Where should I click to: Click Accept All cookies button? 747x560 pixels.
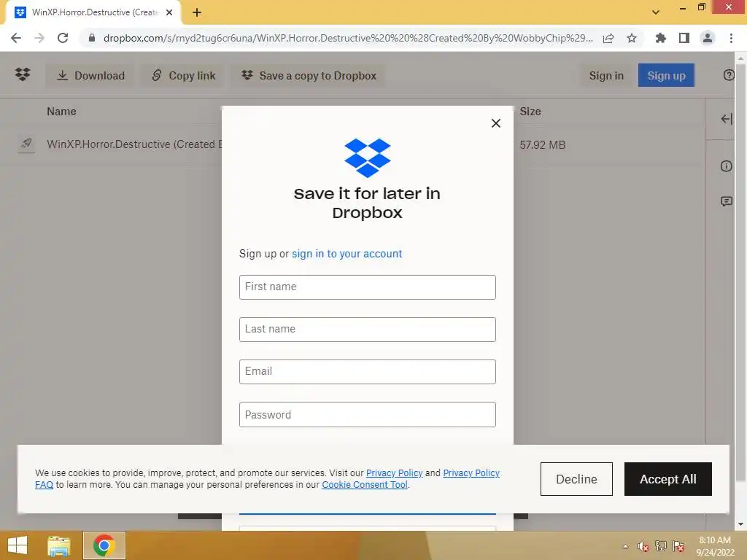pyautogui.click(x=668, y=479)
